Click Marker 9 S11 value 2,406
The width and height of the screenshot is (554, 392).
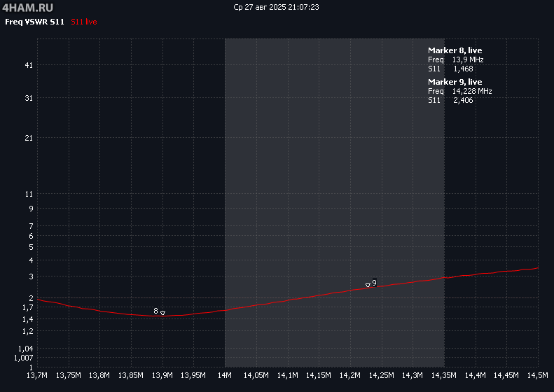[463, 100]
